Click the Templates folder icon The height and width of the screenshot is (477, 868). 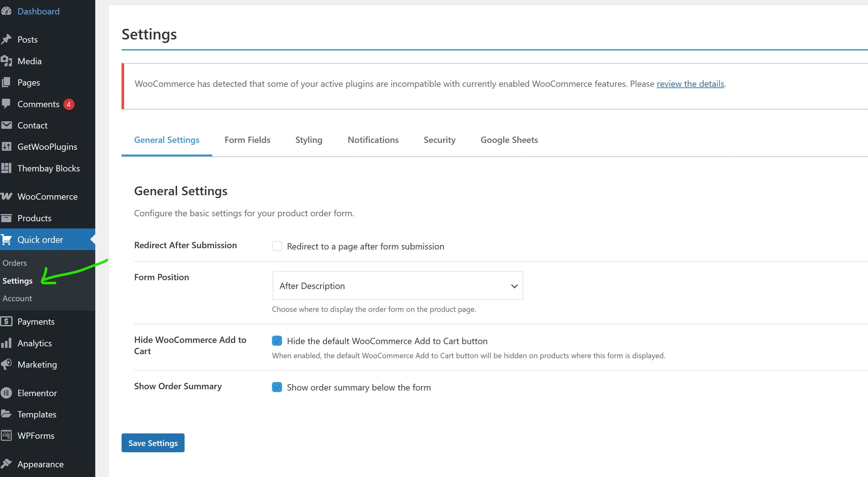(x=6, y=414)
